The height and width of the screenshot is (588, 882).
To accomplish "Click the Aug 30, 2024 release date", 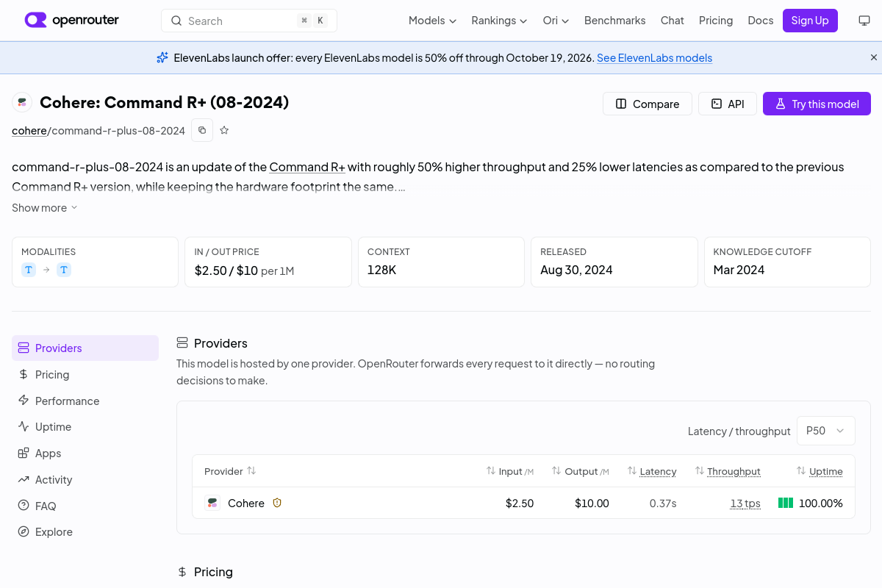I will click(576, 270).
